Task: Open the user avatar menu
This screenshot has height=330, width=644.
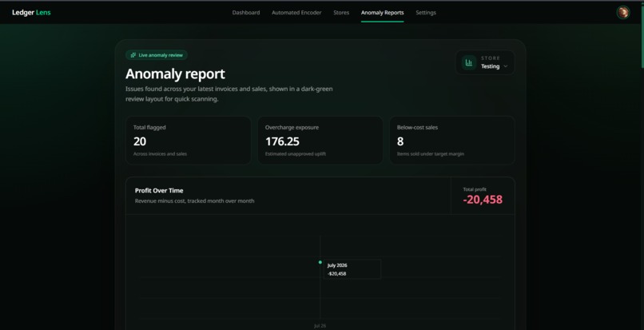Action: [622, 12]
